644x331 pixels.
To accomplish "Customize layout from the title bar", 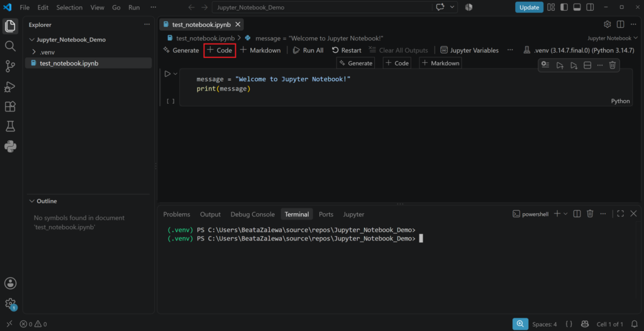I will coord(551,8).
